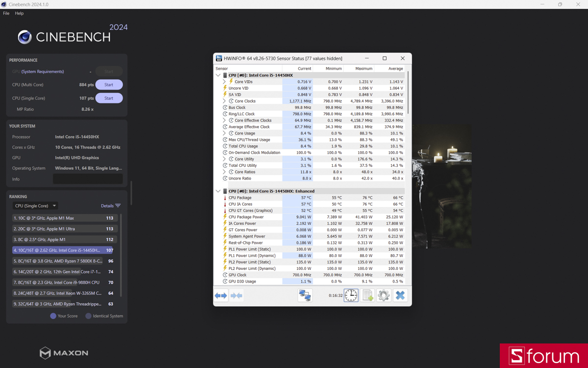Click the clock icon beside GPU Clock
This screenshot has width=588, height=368.
225,275
